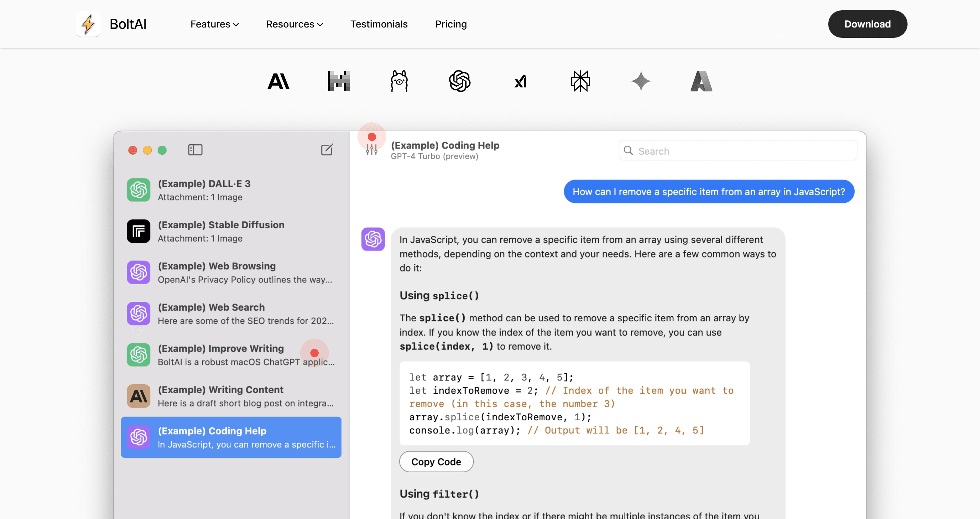Click the Copy Code button
The height and width of the screenshot is (519, 980).
(436, 462)
